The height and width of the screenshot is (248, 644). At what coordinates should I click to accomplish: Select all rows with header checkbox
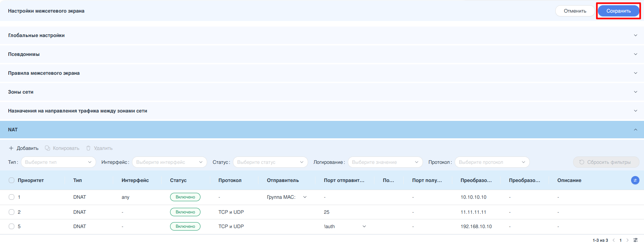(x=12, y=180)
